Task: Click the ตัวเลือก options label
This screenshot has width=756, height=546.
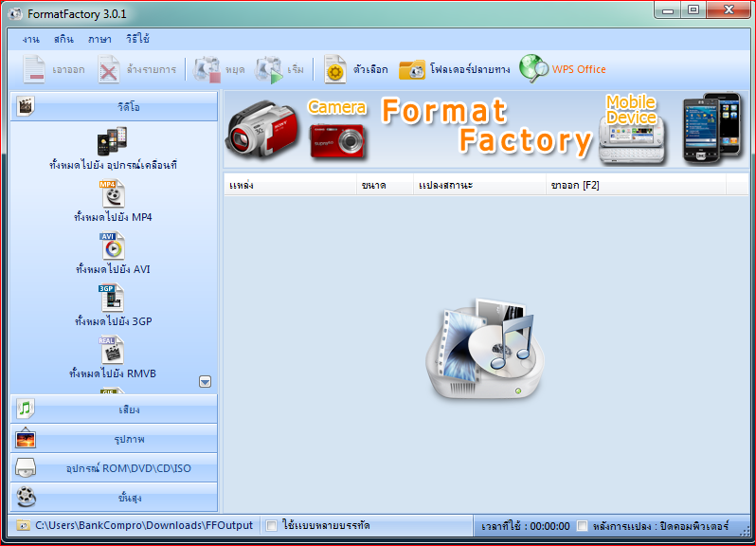Action: pos(370,69)
